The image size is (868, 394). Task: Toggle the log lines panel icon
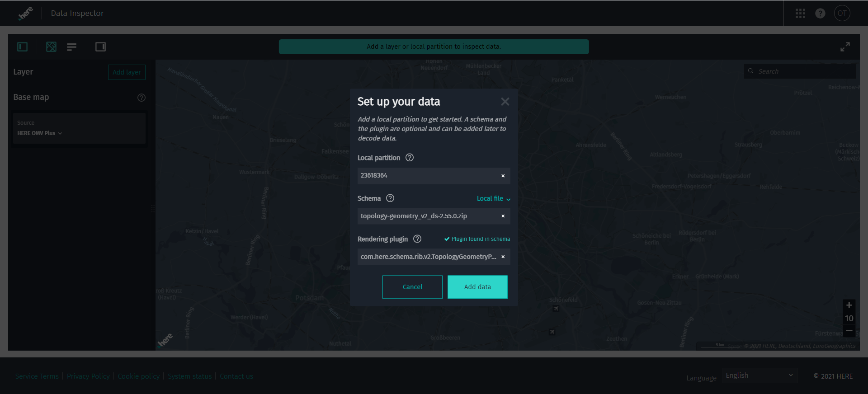pyautogui.click(x=71, y=47)
